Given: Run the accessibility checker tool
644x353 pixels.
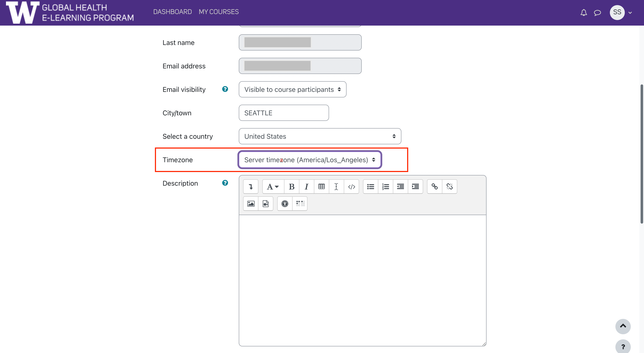Looking at the screenshot, I should point(285,204).
